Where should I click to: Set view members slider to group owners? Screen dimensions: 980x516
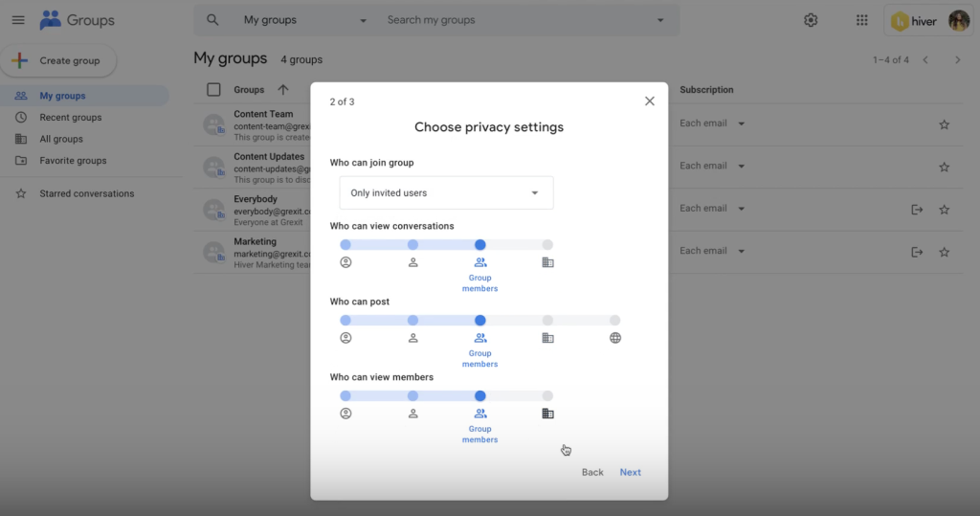pos(345,396)
